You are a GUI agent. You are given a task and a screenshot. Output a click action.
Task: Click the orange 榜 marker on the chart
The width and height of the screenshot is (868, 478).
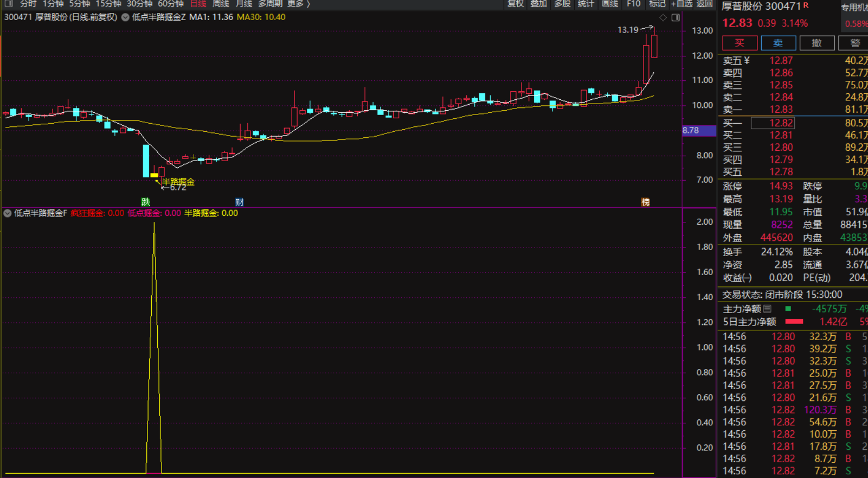pos(645,202)
